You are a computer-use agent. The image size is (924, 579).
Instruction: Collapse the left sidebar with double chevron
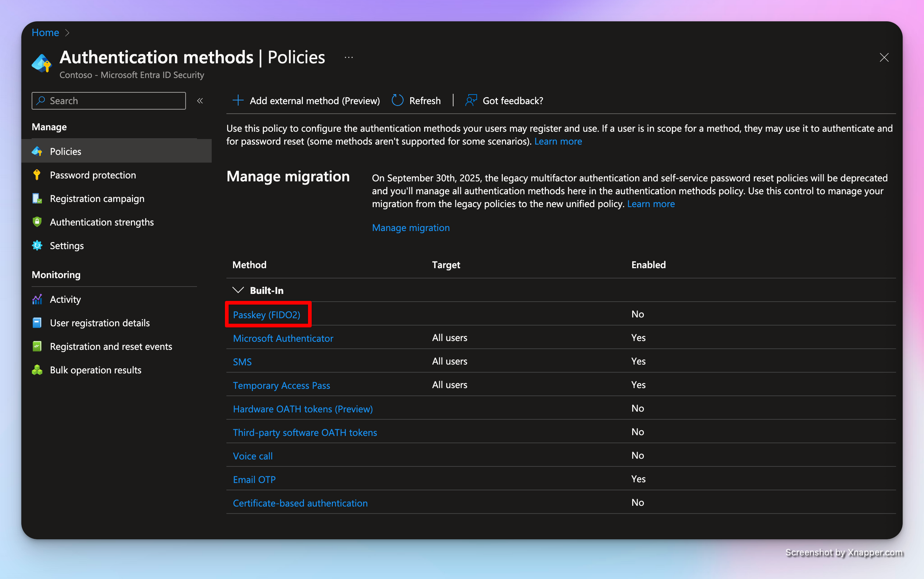coord(200,101)
